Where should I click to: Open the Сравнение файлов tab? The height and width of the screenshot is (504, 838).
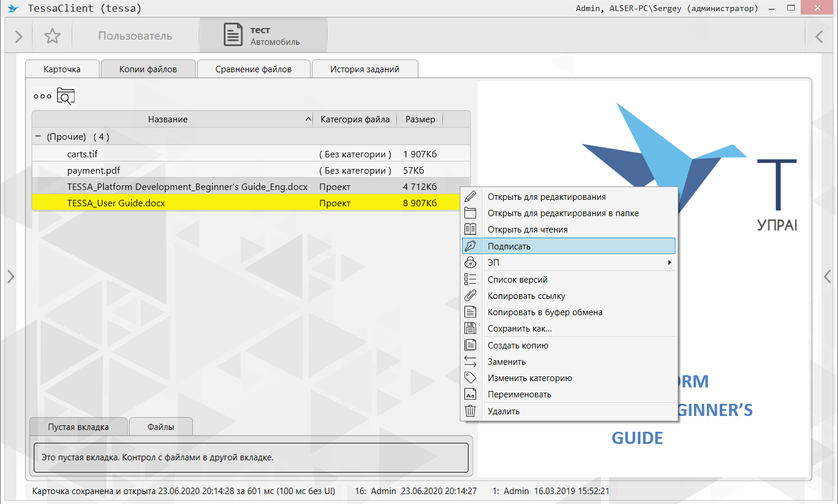(253, 69)
